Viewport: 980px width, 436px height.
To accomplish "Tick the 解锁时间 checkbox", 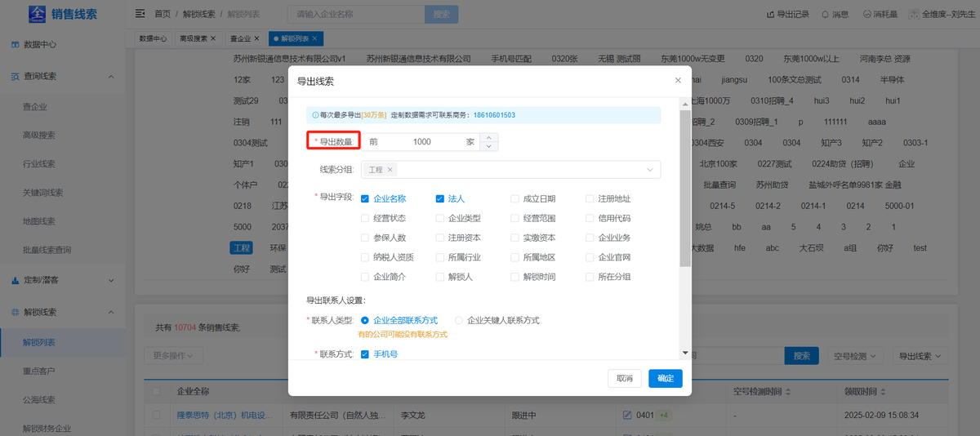I will [514, 277].
